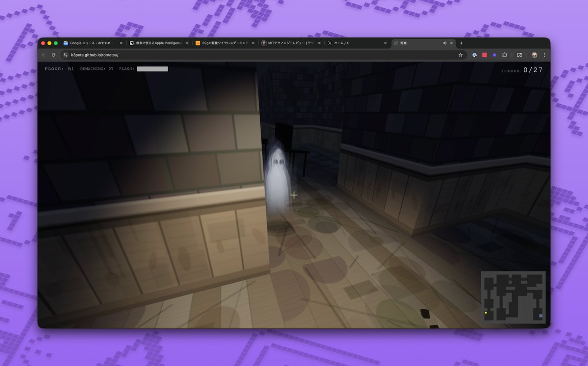Close the ホーム / X tab
Image resolution: width=588 pixels, height=366 pixels.
point(386,43)
